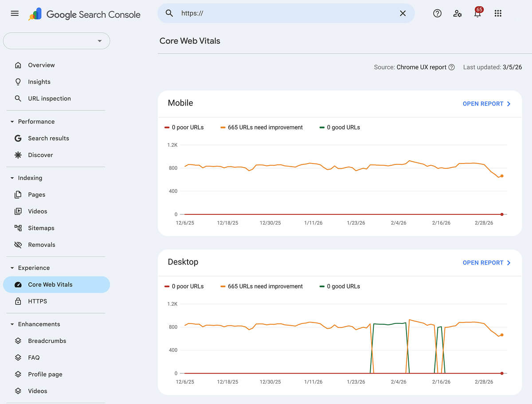This screenshot has width=532, height=404.
Task: Toggle Mobile 0 good URLs legend
Action: (340, 127)
